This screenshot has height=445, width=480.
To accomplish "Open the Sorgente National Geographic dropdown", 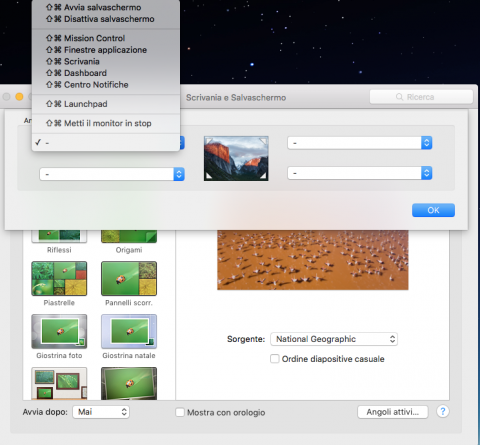I will 334,339.
